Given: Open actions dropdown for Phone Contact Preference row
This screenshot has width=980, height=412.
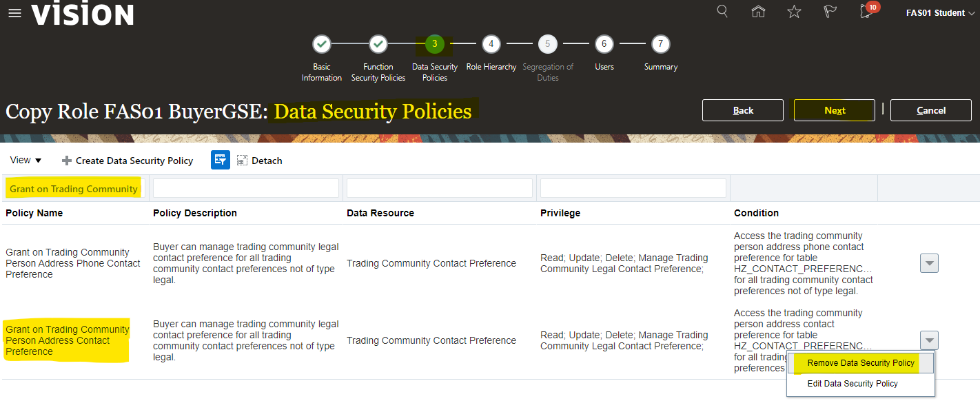Looking at the screenshot, I should coord(929,263).
